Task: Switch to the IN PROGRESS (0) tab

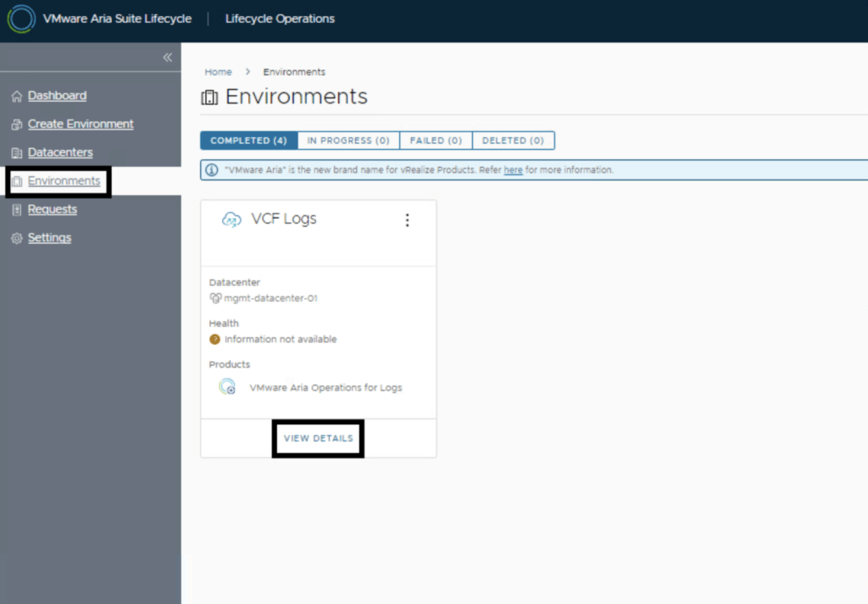Action: (x=348, y=141)
